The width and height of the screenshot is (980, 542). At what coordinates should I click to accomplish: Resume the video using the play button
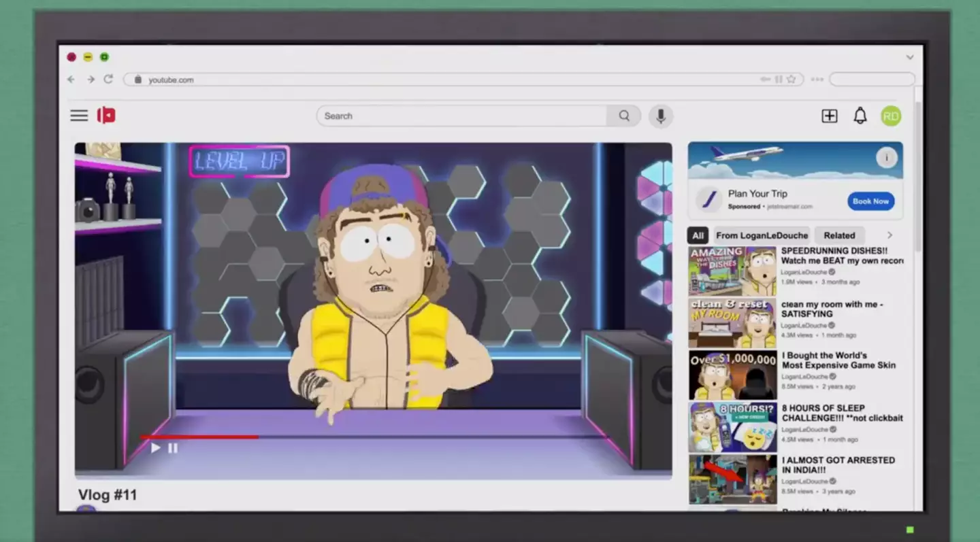tap(155, 447)
